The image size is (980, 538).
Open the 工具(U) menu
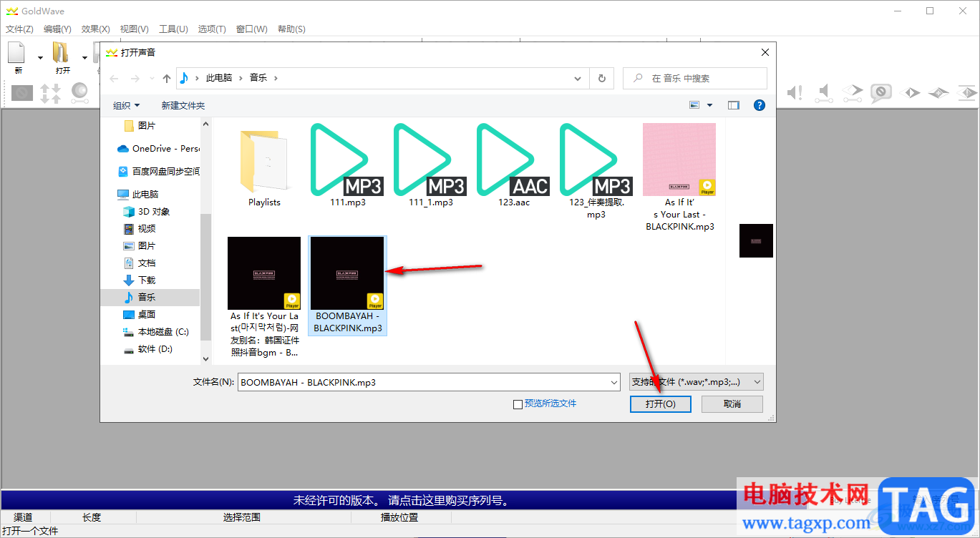pos(173,29)
